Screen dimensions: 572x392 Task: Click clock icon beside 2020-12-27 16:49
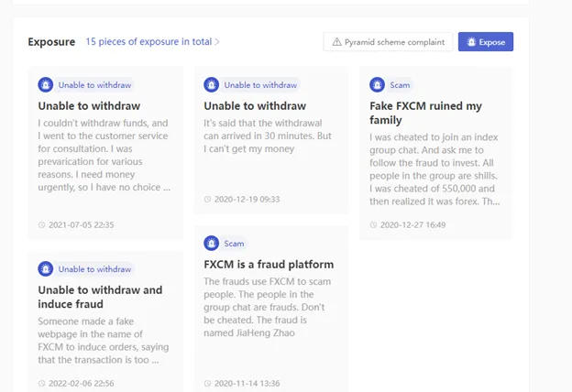373,224
